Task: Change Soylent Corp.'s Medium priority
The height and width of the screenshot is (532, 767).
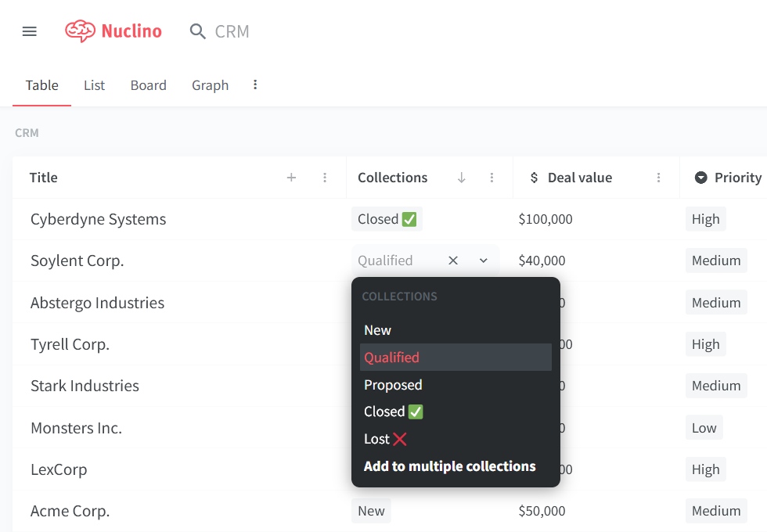Action: [716, 261]
